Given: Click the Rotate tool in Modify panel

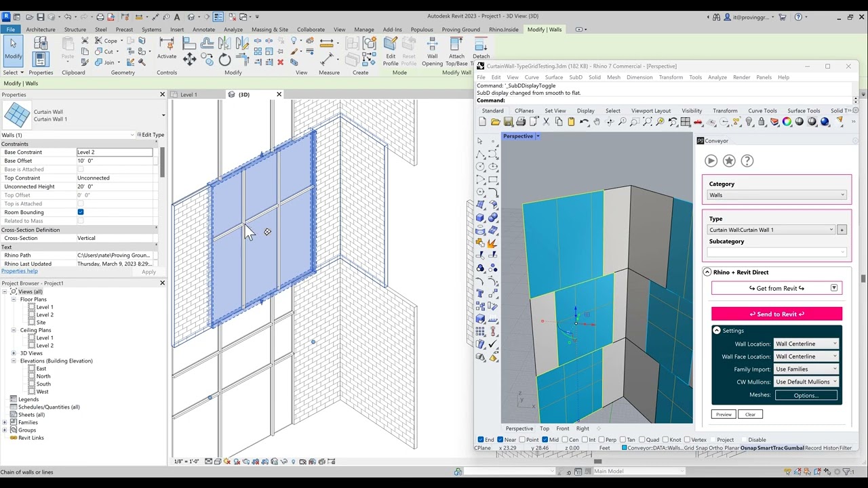Looking at the screenshot, I should pos(224,60).
